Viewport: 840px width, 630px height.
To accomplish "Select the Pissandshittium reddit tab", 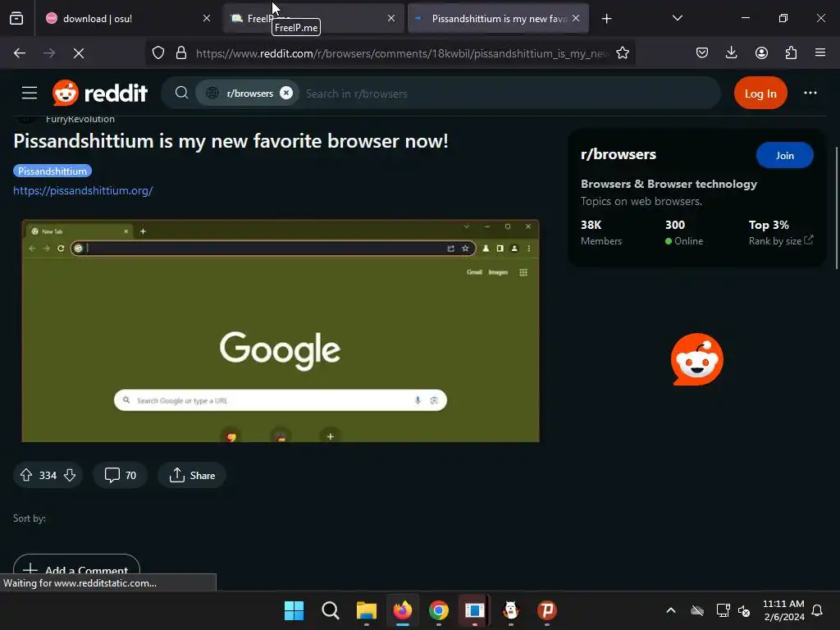I will coord(498,19).
